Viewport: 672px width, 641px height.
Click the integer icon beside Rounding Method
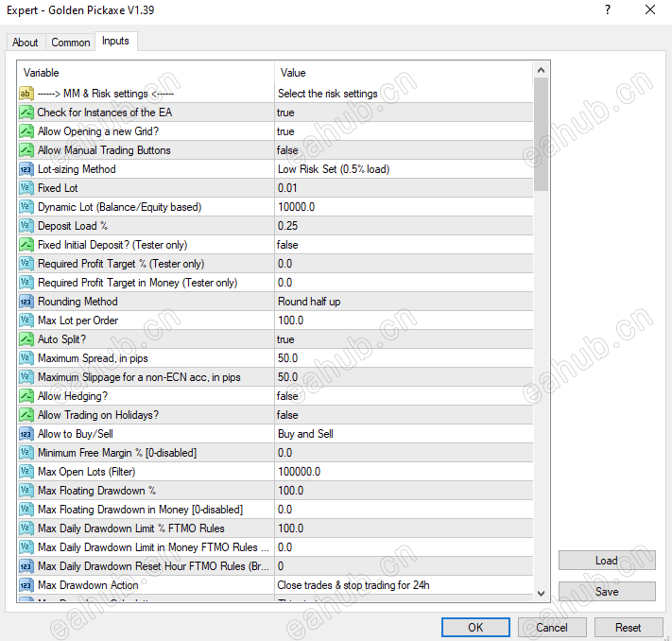click(26, 302)
